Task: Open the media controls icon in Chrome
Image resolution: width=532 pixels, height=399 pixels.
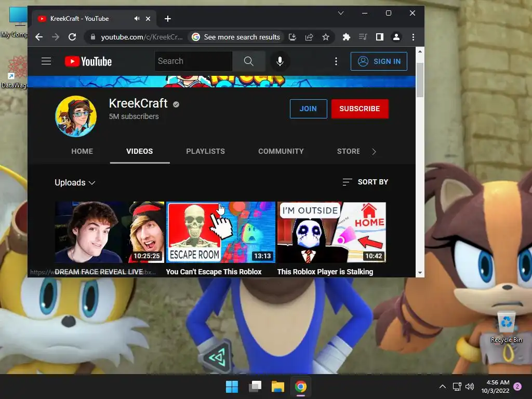Action: pos(363,37)
